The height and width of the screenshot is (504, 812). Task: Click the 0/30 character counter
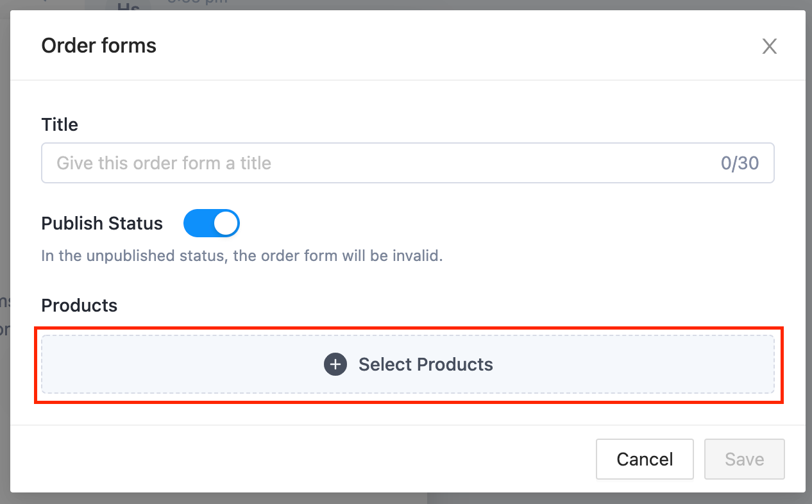pyautogui.click(x=740, y=163)
